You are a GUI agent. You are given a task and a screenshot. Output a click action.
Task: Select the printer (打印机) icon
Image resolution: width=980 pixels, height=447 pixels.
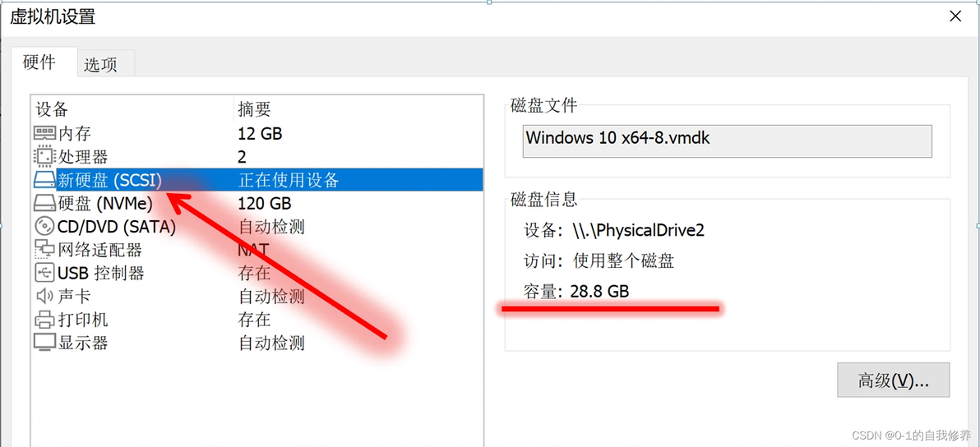[x=44, y=320]
